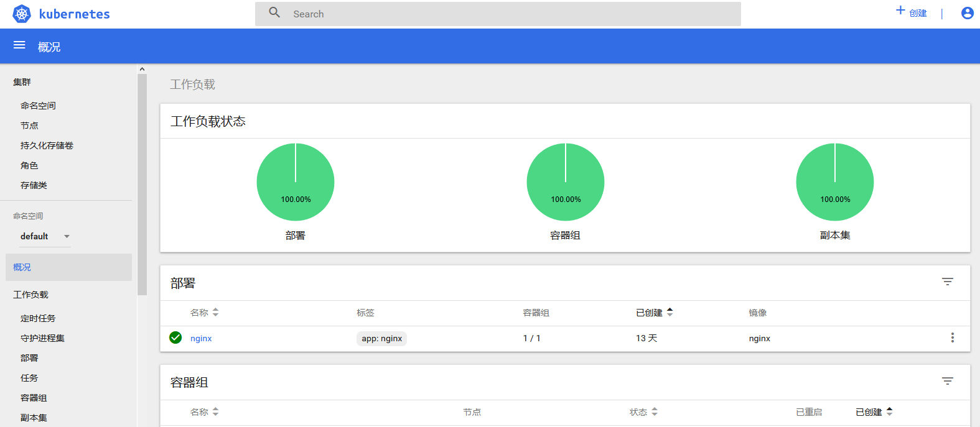Click the Kubernetes helm logo icon
This screenshot has width=980, height=427.
(x=22, y=14)
